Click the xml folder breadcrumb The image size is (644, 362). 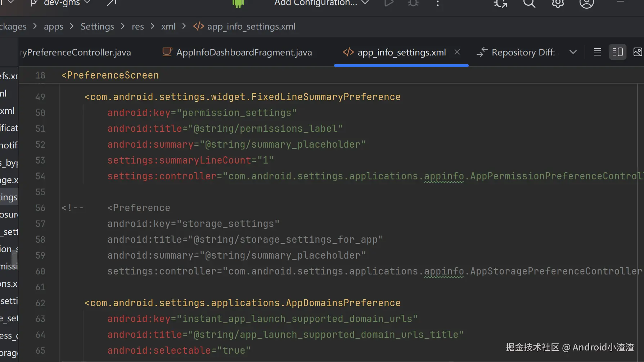point(168,27)
